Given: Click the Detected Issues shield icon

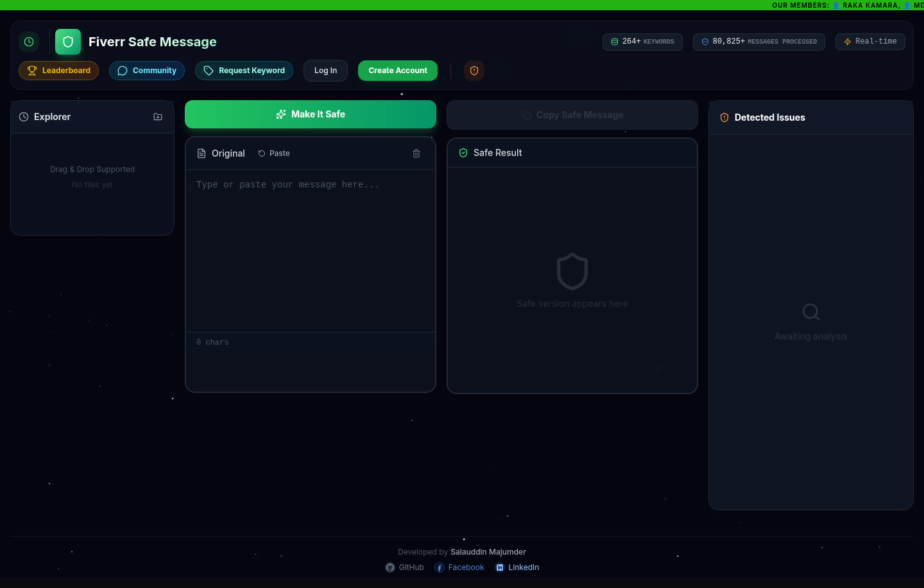Looking at the screenshot, I should tap(724, 117).
